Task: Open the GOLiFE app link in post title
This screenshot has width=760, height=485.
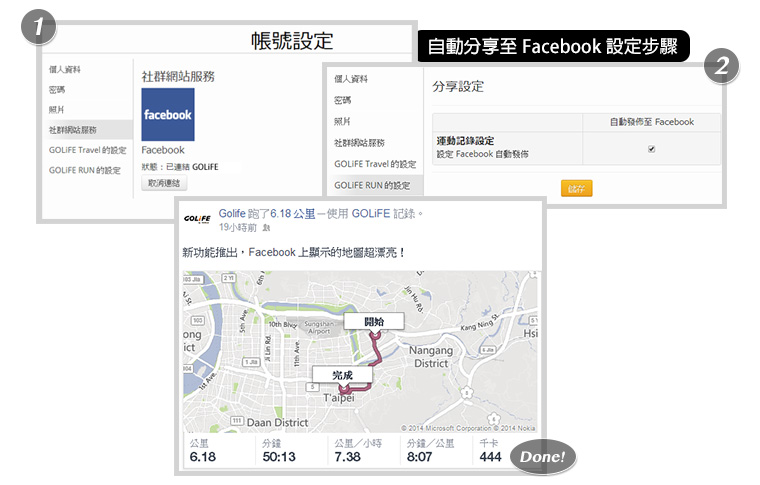Action: [x=371, y=214]
